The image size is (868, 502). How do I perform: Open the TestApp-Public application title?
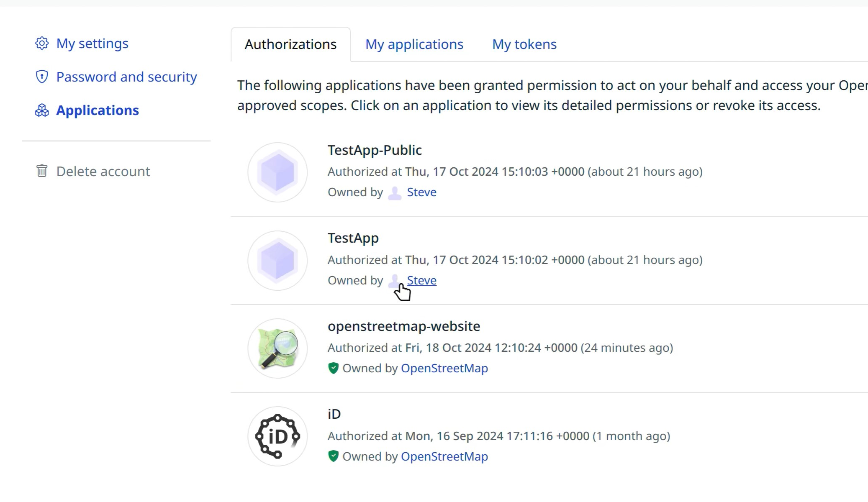click(375, 150)
